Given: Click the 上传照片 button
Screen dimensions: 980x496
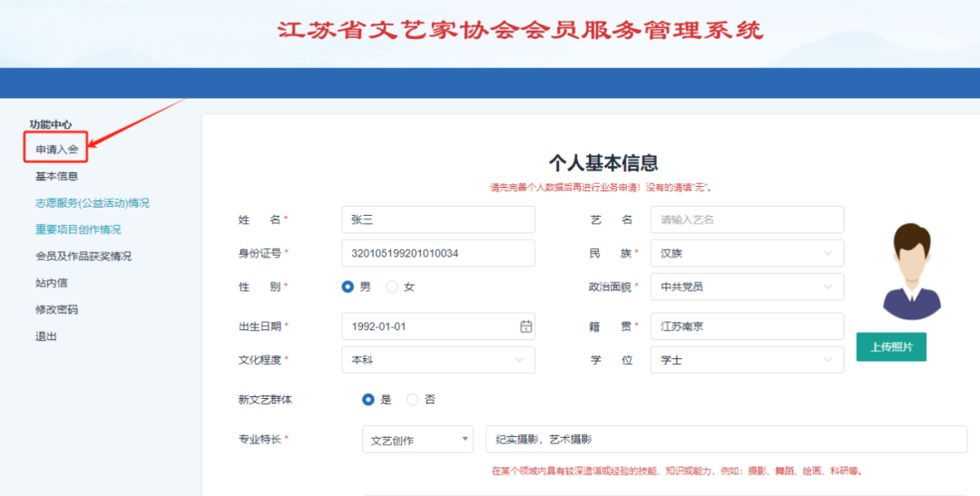Looking at the screenshot, I should (x=891, y=346).
